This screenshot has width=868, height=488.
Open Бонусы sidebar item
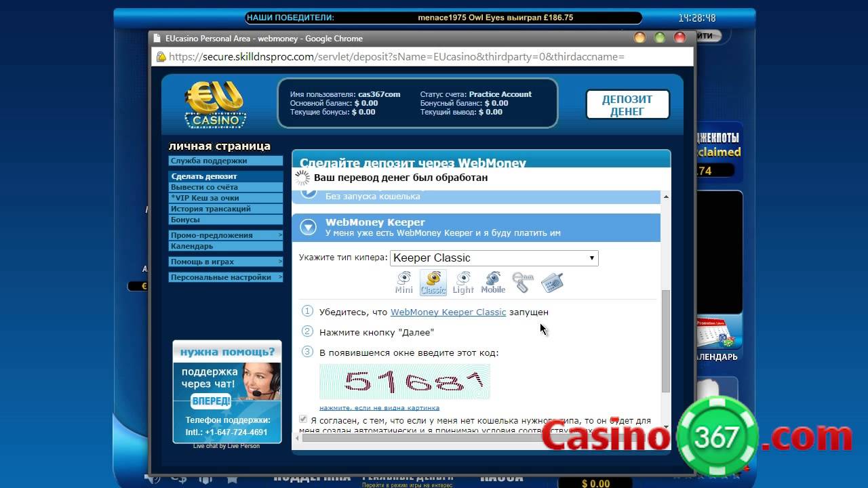(226, 220)
